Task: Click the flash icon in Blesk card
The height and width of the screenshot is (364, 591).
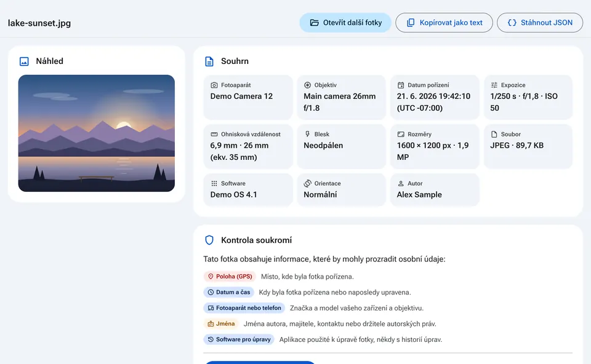Action: (x=308, y=134)
